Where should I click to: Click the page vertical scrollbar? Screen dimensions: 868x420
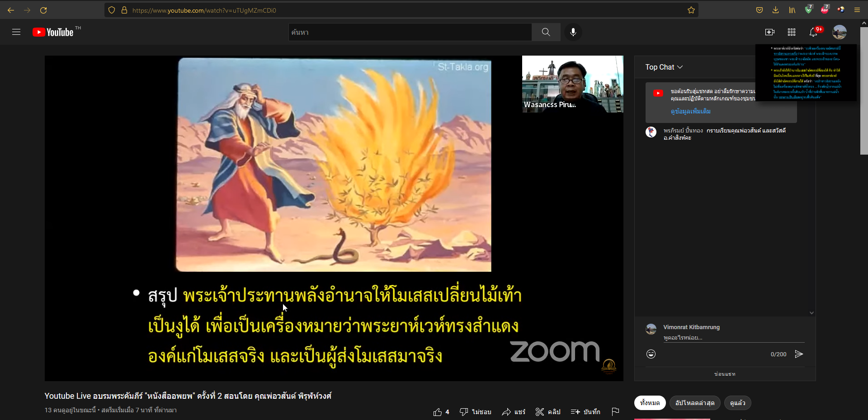(x=864, y=90)
